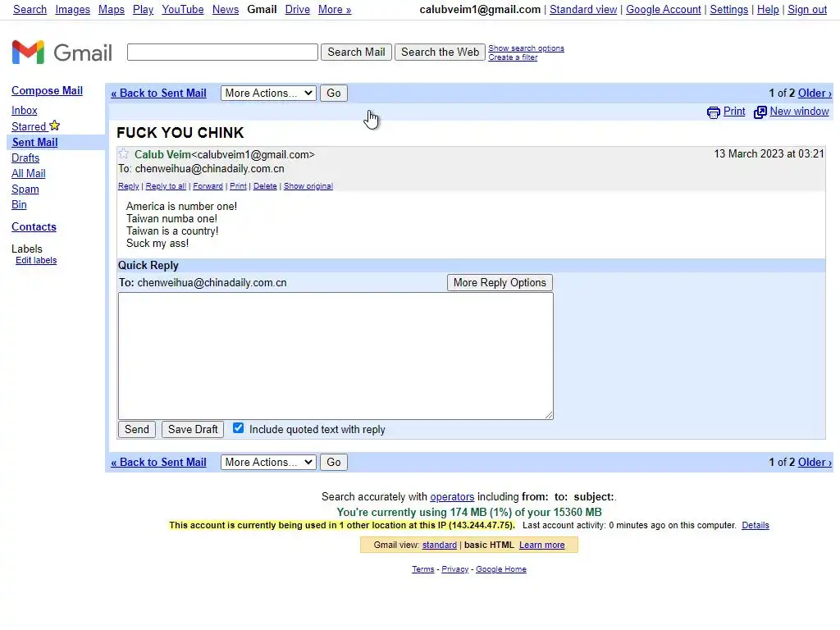Open the bottom More Actions dropdown
The width and height of the screenshot is (840, 630).
tap(268, 463)
